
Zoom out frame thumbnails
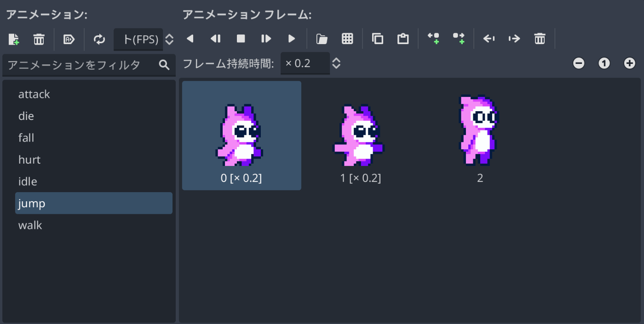coord(579,63)
